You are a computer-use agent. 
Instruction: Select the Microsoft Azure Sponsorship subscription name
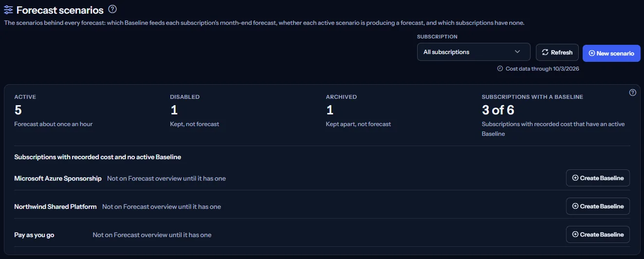click(58, 179)
